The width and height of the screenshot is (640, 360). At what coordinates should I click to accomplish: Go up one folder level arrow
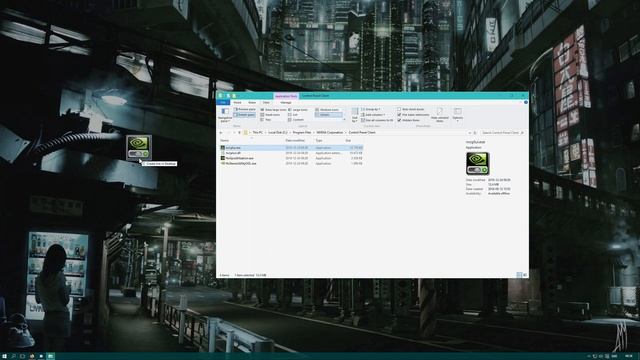[x=239, y=133]
